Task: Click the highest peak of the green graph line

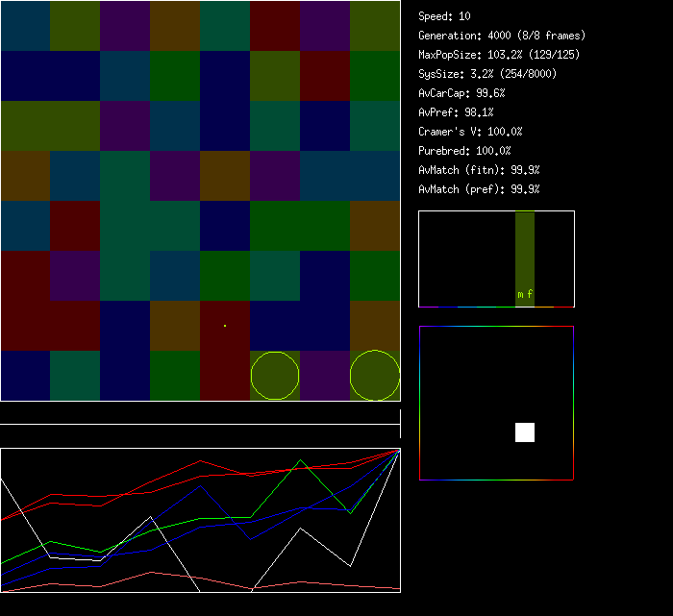Action: [x=301, y=460]
